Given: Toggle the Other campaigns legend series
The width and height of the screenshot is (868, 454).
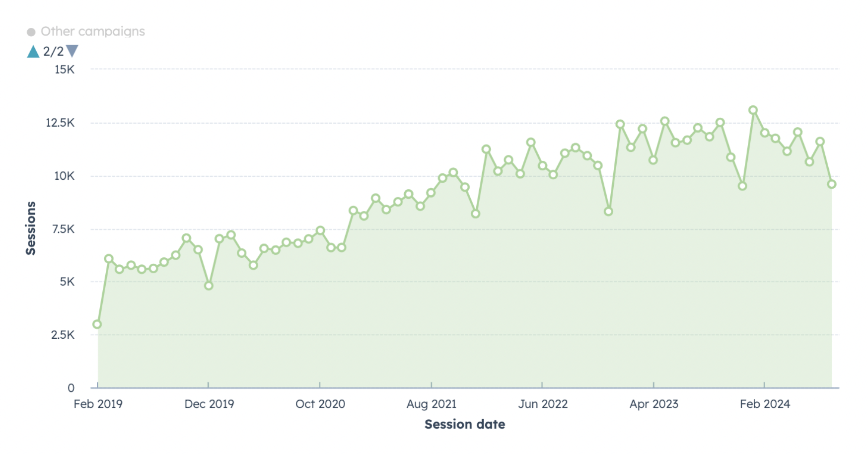Looking at the screenshot, I should (x=92, y=31).
